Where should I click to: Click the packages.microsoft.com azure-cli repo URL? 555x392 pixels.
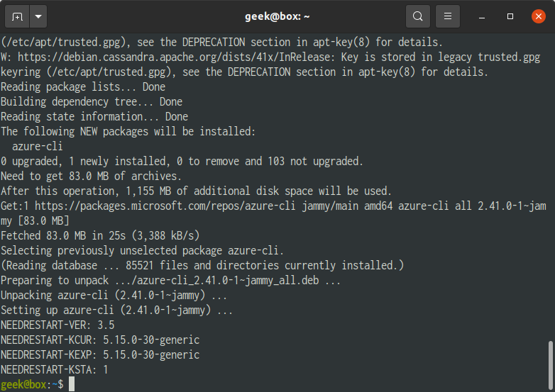[165, 206]
